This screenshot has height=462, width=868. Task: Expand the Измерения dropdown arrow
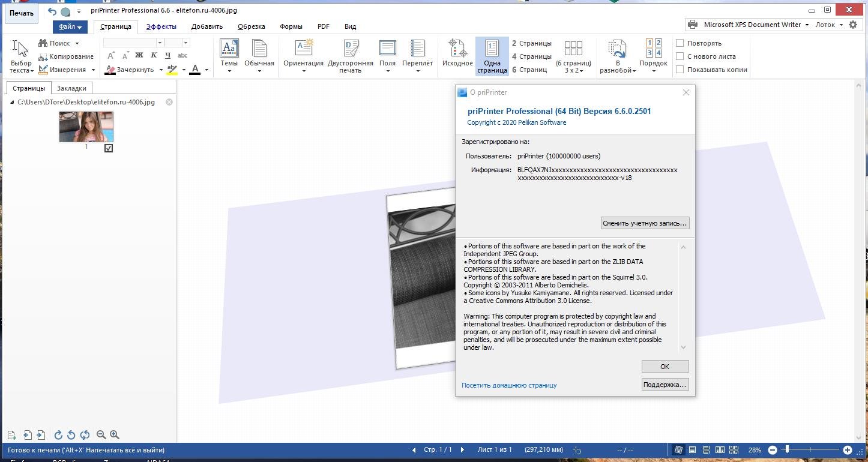click(93, 70)
